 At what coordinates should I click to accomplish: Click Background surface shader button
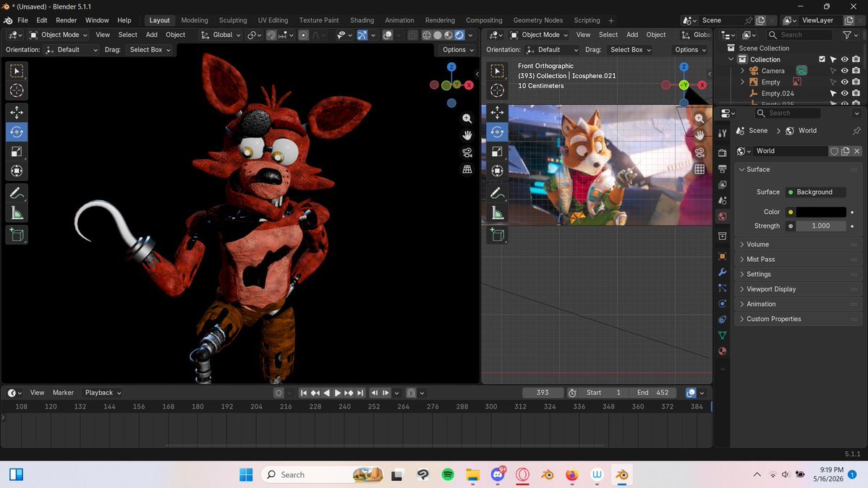coord(815,192)
